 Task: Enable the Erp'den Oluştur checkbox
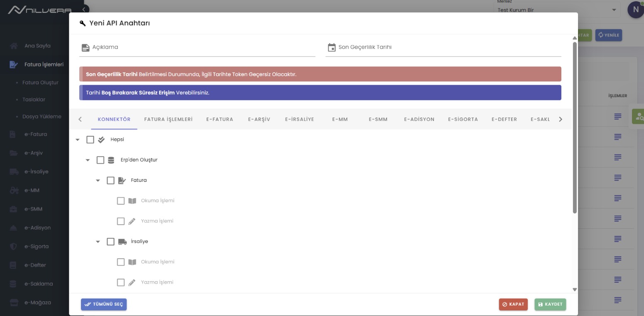pos(100,160)
